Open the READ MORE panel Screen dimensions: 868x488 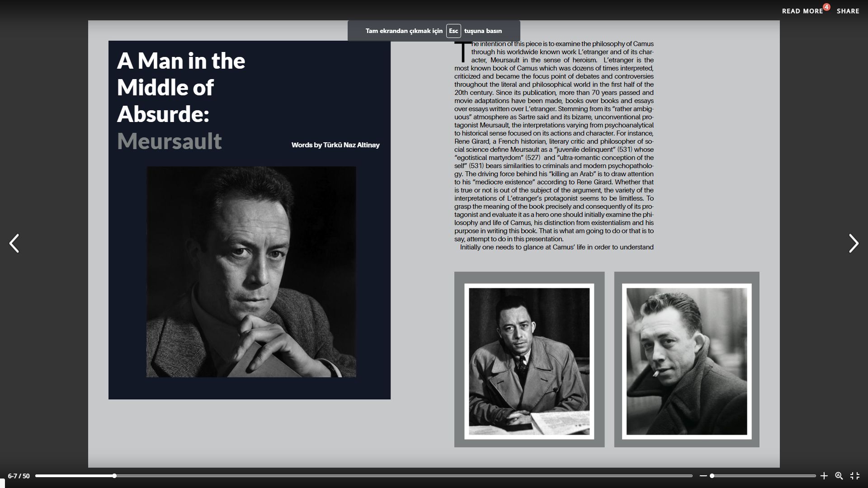point(802,11)
